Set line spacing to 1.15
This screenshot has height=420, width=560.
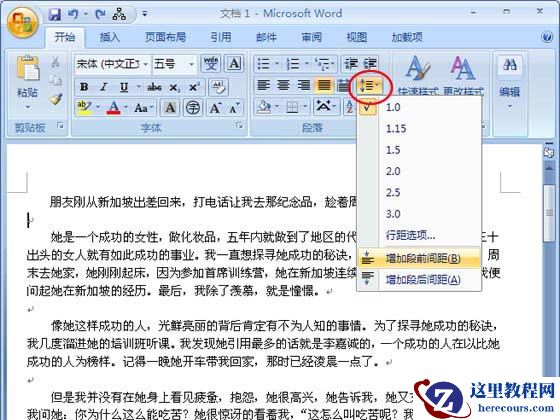pos(420,129)
